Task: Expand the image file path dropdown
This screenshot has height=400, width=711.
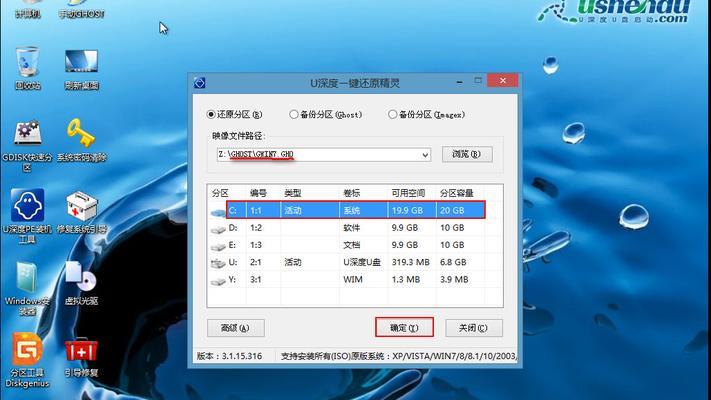Action: (x=425, y=155)
